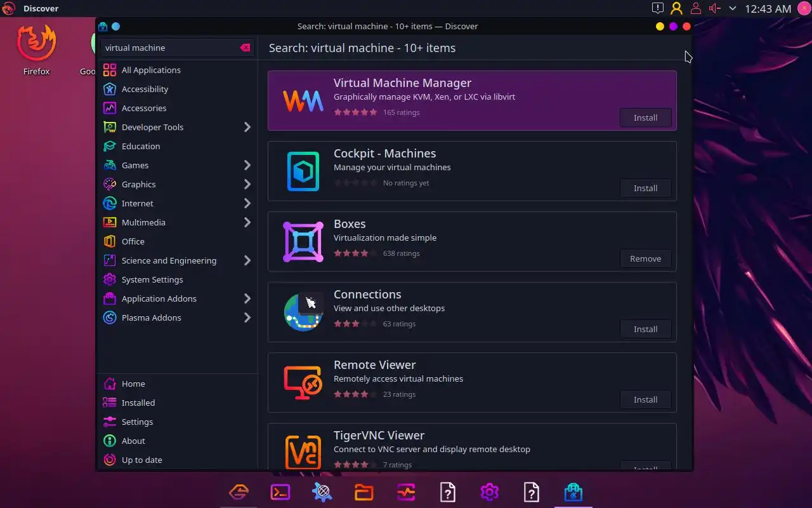Open the Remote Viewer app icon
The image size is (812, 508).
pyautogui.click(x=303, y=382)
